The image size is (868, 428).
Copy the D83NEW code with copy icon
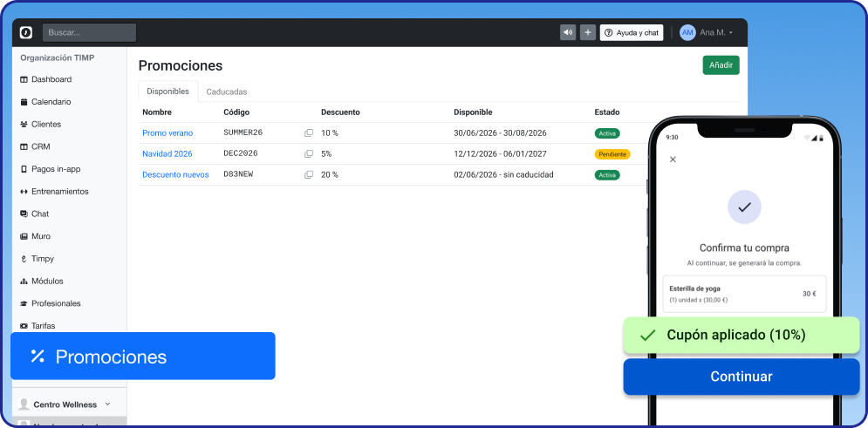tap(308, 174)
